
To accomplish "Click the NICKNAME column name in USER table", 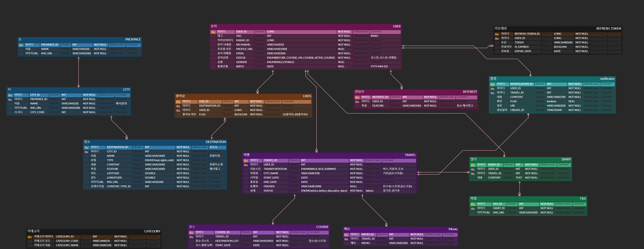I will pos(243,45).
